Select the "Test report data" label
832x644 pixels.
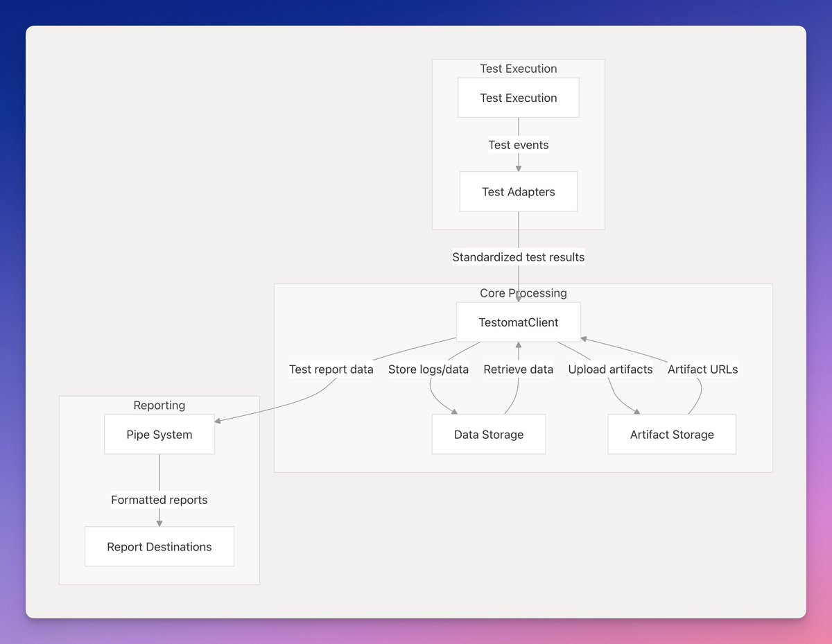[x=331, y=369]
